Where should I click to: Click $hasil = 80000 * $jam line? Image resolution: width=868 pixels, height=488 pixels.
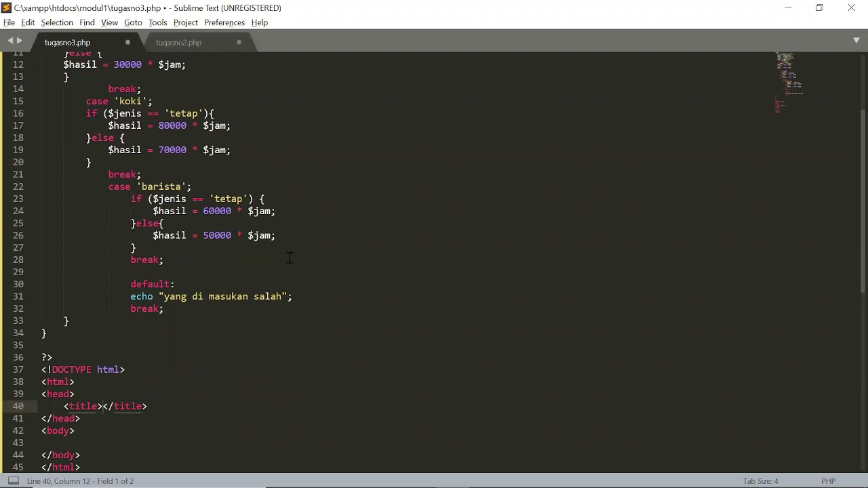pyautogui.click(x=170, y=125)
